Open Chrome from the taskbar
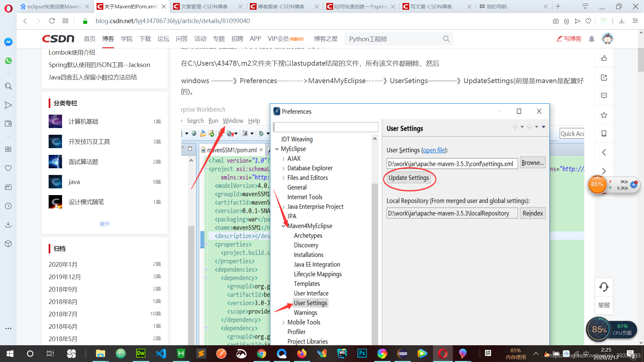The width and height of the screenshot is (644, 362). (x=262, y=353)
